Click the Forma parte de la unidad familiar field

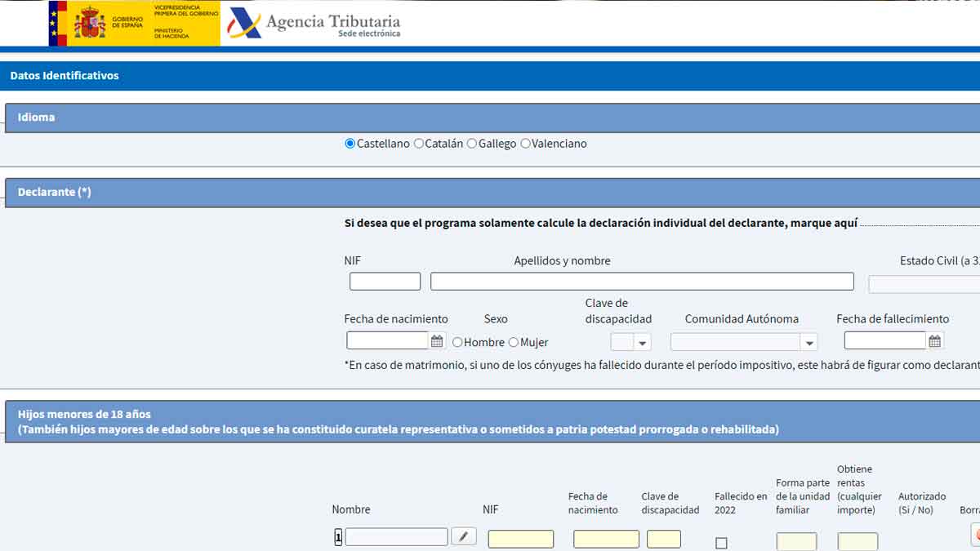(796, 541)
